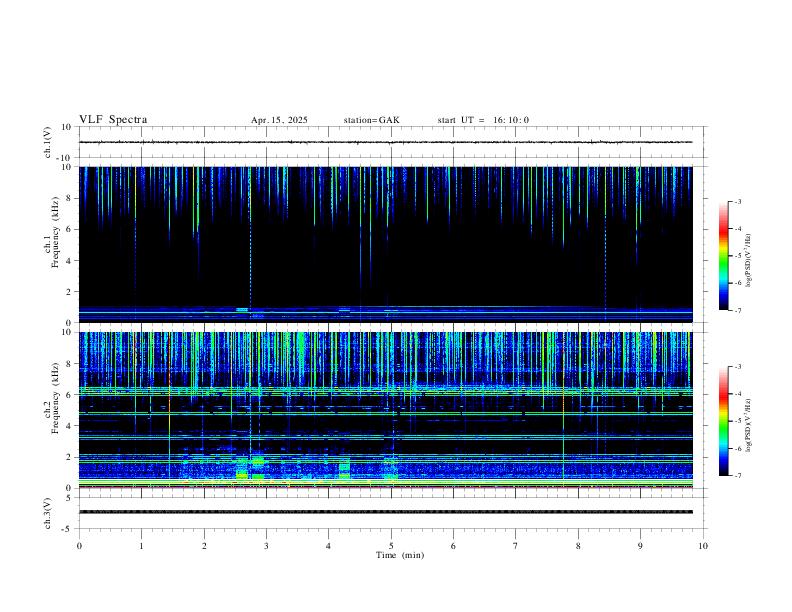Click the time axis tick label "10"
This screenshot has width=792, height=612.
703,546
